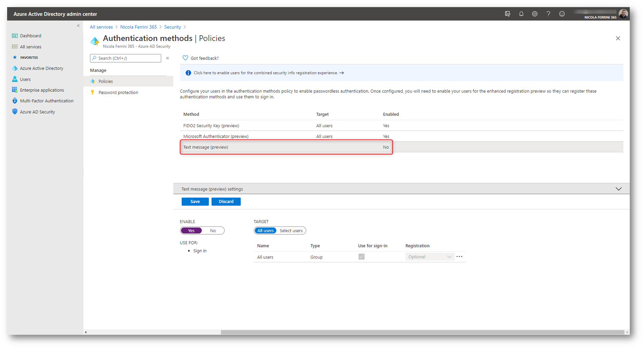Click in the Search (Ctrl+/) field
The image size is (644, 349).
pyautogui.click(x=125, y=58)
